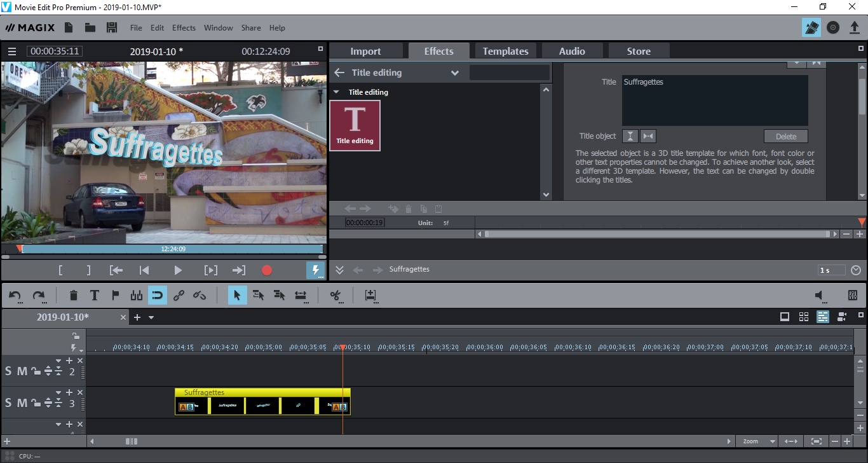Collapse keyframe panel with double chevron
Viewport: 868px width, 463px height.
click(339, 270)
